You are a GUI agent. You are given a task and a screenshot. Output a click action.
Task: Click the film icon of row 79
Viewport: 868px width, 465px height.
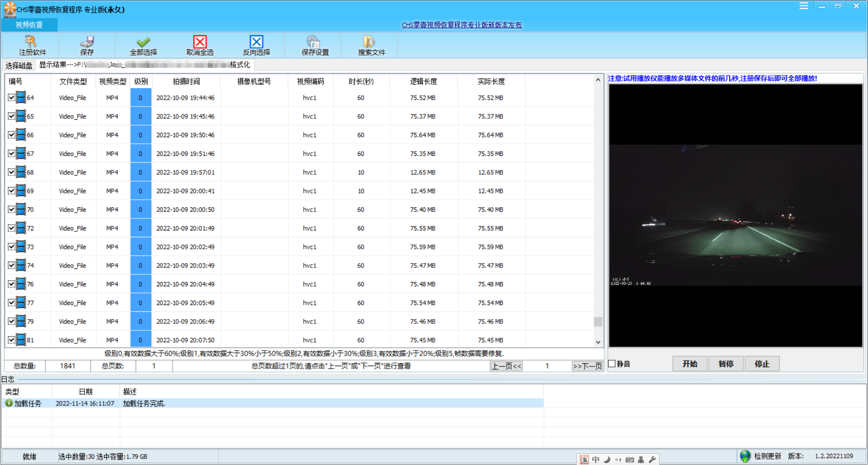point(21,321)
